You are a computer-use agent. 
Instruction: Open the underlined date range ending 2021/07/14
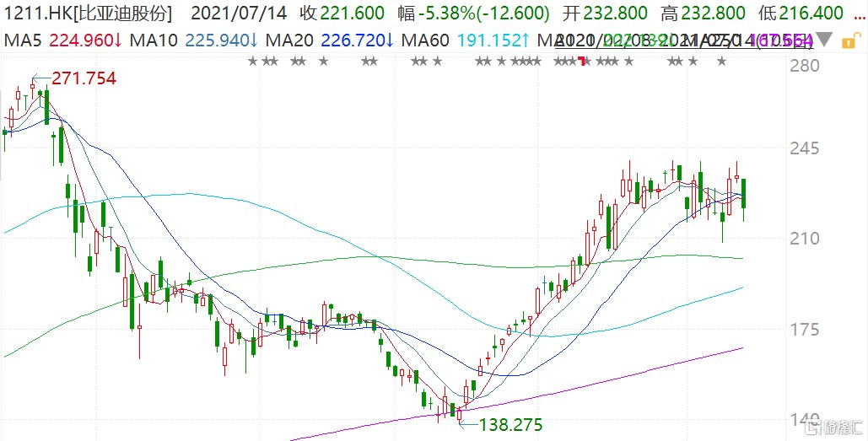tap(684, 40)
